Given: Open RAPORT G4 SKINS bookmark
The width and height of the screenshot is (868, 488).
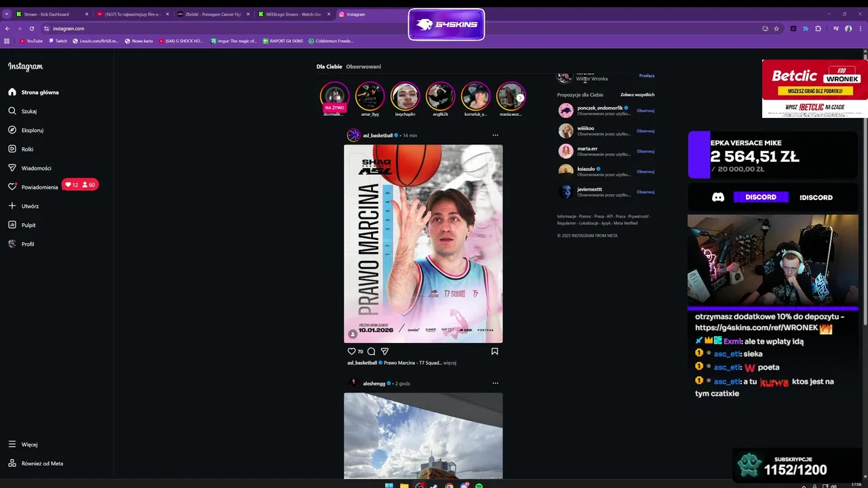Looking at the screenshot, I should point(283,41).
